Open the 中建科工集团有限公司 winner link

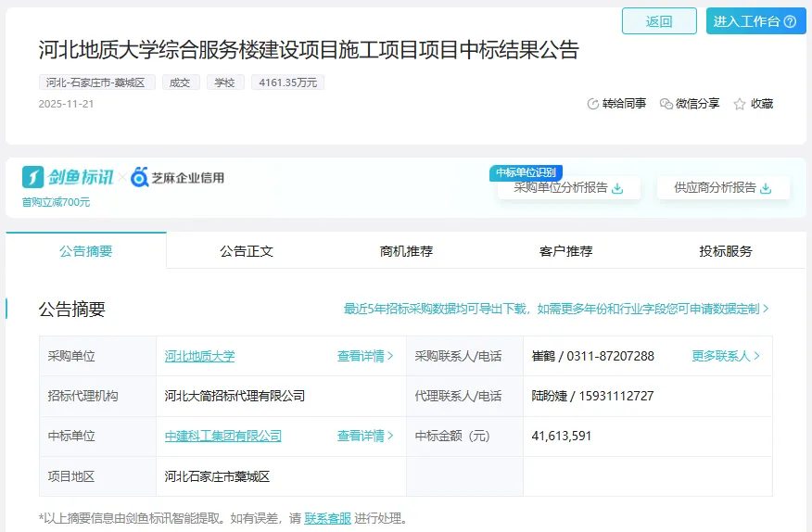point(223,436)
